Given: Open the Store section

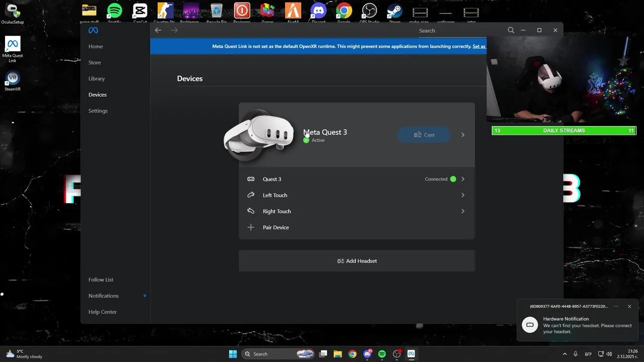Looking at the screenshot, I should (x=95, y=62).
